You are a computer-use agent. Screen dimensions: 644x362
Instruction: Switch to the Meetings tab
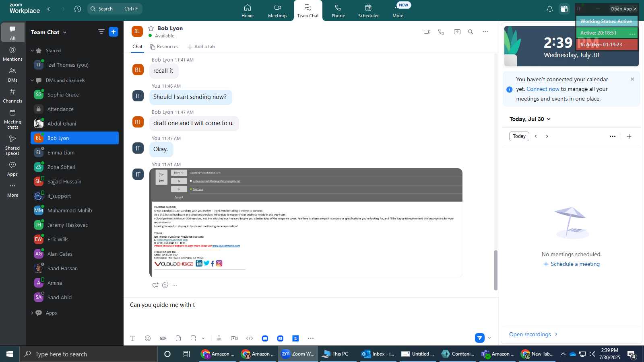point(278,11)
